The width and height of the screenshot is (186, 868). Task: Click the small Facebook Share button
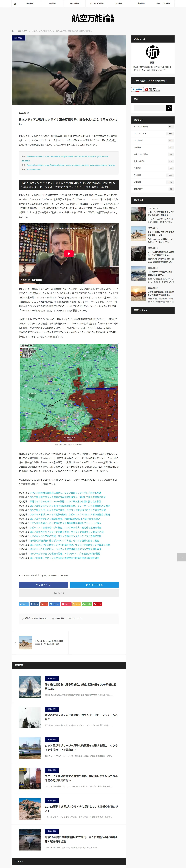(34, 604)
